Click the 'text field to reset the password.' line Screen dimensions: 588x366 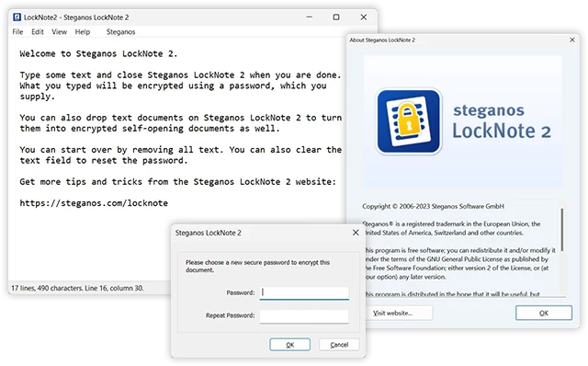[104, 161]
